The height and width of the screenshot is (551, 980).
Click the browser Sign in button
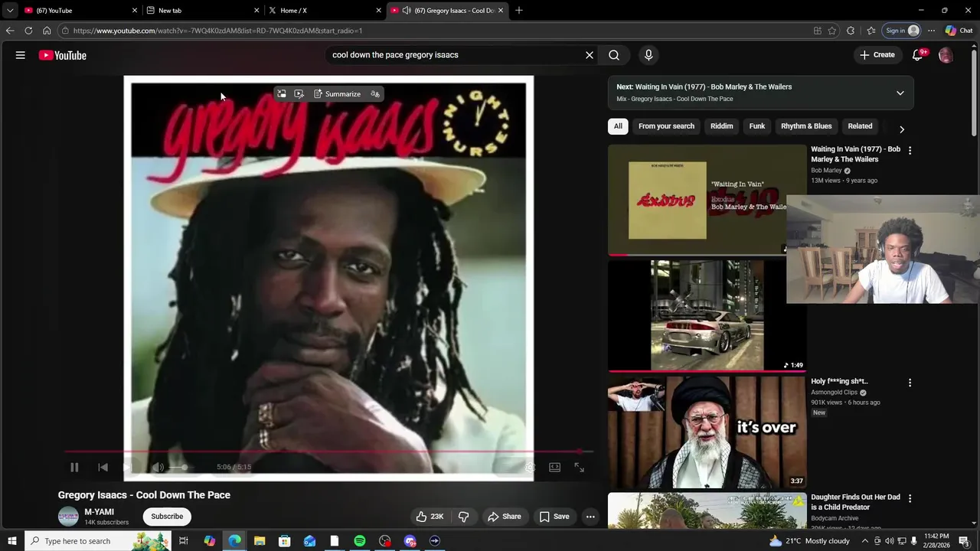click(x=901, y=31)
